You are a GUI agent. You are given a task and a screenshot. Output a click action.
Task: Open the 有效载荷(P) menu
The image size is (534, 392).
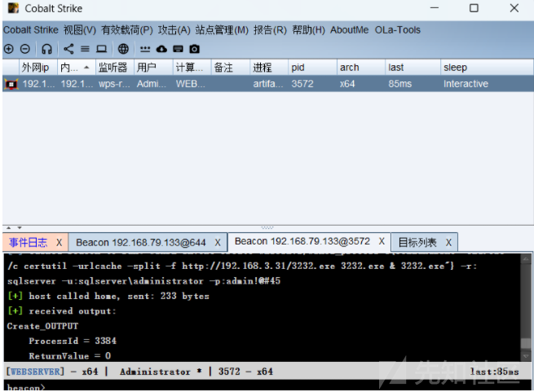(x=127, y=30)
